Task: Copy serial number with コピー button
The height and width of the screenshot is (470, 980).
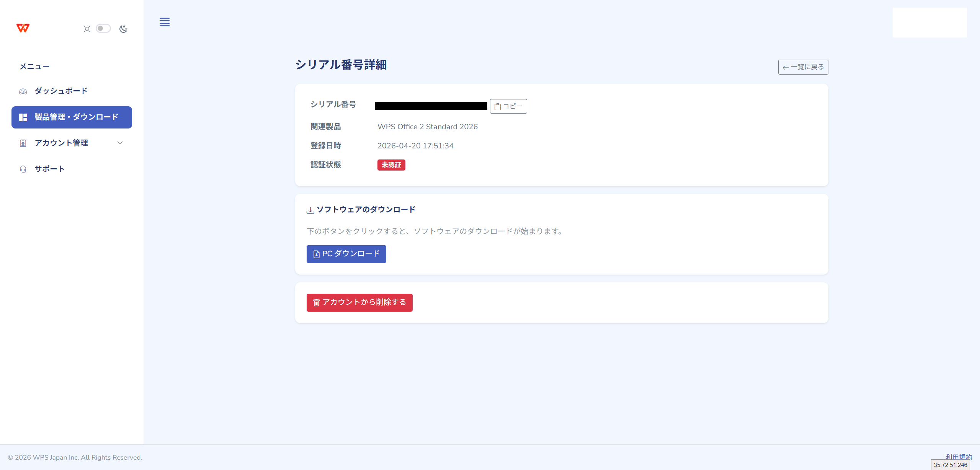Action: 508,106
